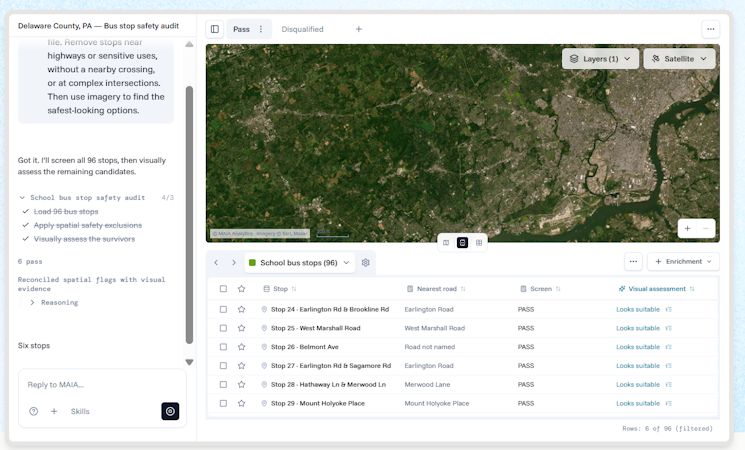The image size is (745, 450).
Task: Check the box for Stop 26 - Belmont Ave
Action: pos(223,347)
